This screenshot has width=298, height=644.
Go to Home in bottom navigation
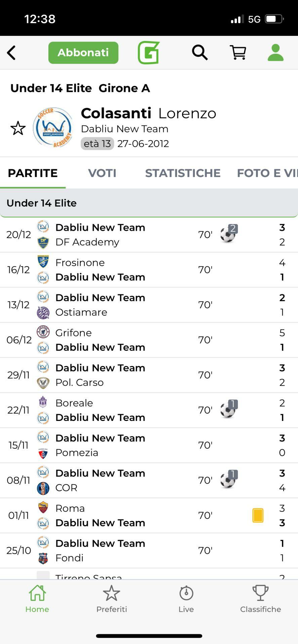[37, 599]
